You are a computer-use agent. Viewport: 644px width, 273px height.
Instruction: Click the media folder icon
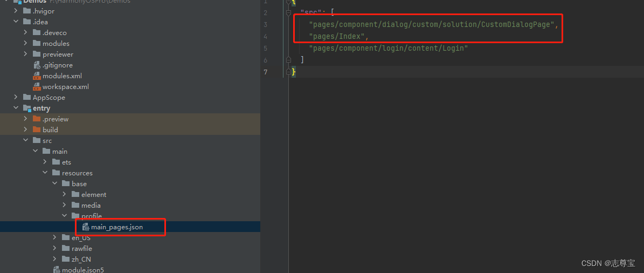coord(75,205)
